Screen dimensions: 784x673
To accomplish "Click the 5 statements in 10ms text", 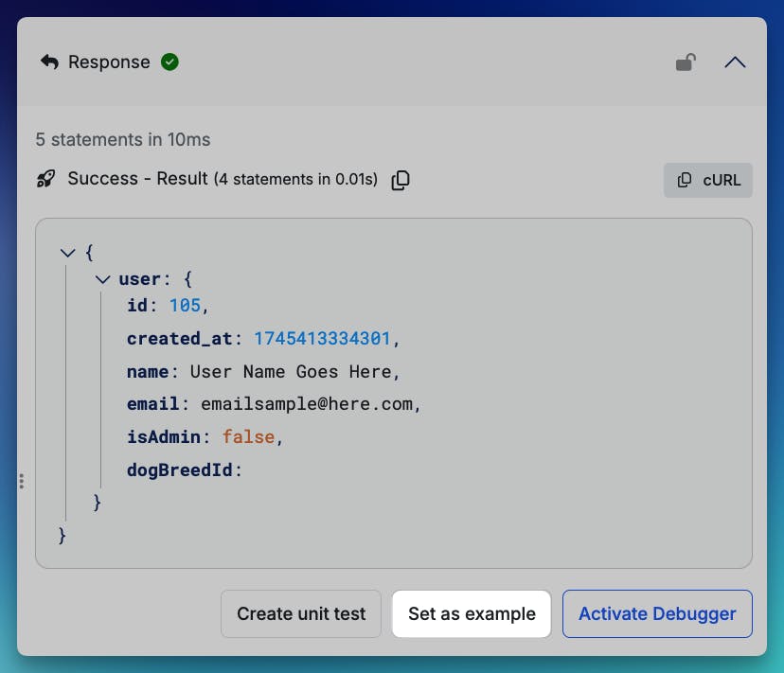I will tap(123, 139).
